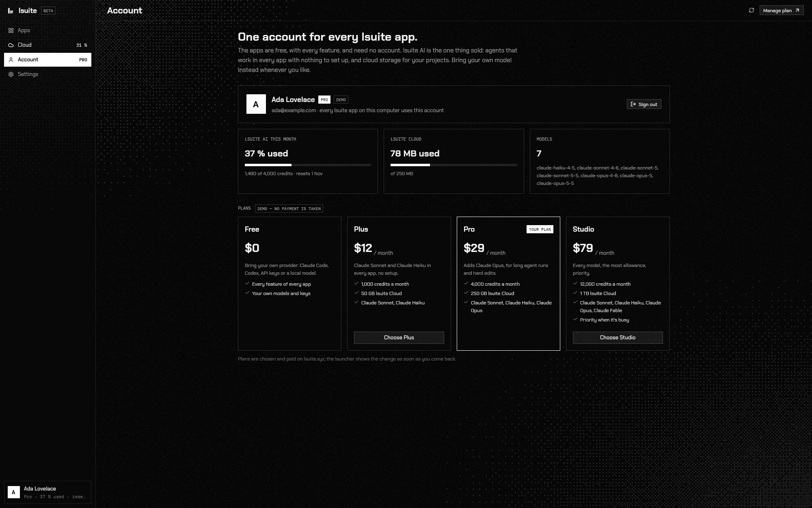Click the refresh icon beside Manage plan
The height and width of the screenshot is (508, 812).
pos(752,10)
